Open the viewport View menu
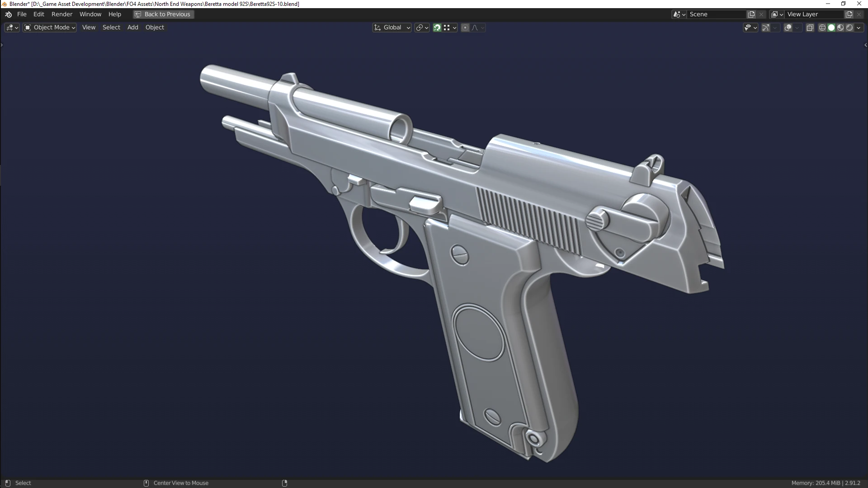The height and width of the screenshot is (488, 868). pos(89,28)
